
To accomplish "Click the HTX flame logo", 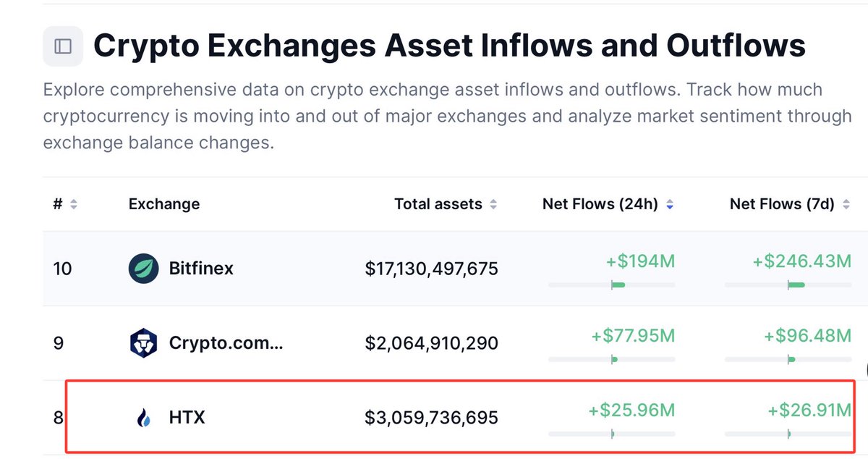I will 143,417.
